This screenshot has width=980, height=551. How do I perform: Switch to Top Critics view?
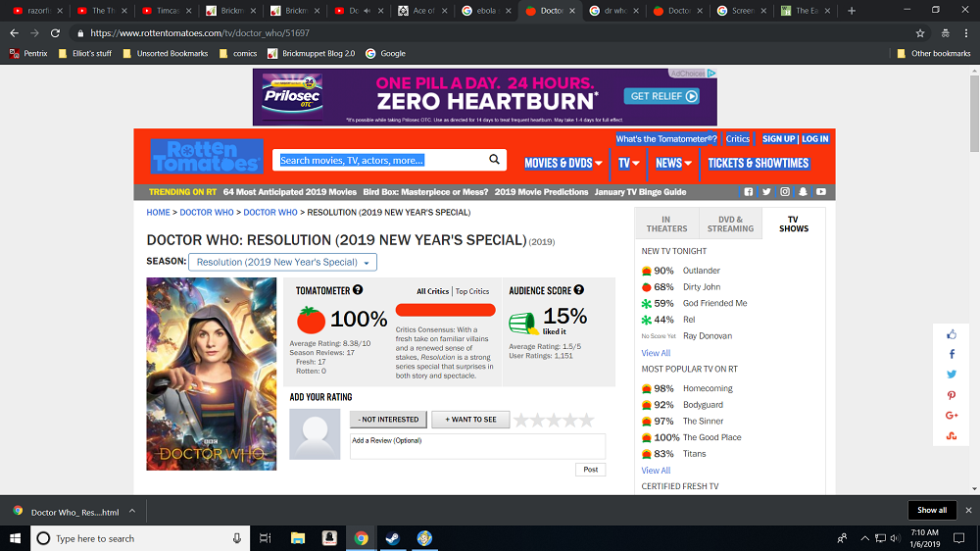tap(471, 291)
